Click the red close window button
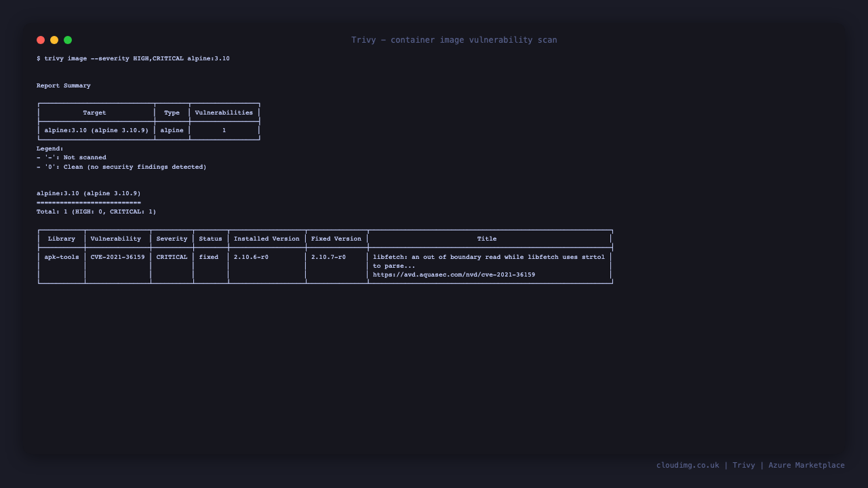The image size is (868, 488). click(x=41, y=40)
